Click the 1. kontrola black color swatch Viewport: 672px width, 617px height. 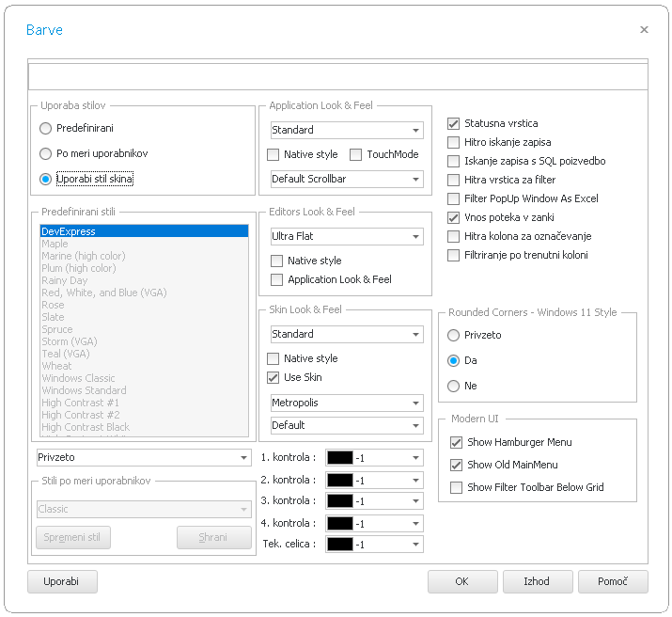coord(339,458)
